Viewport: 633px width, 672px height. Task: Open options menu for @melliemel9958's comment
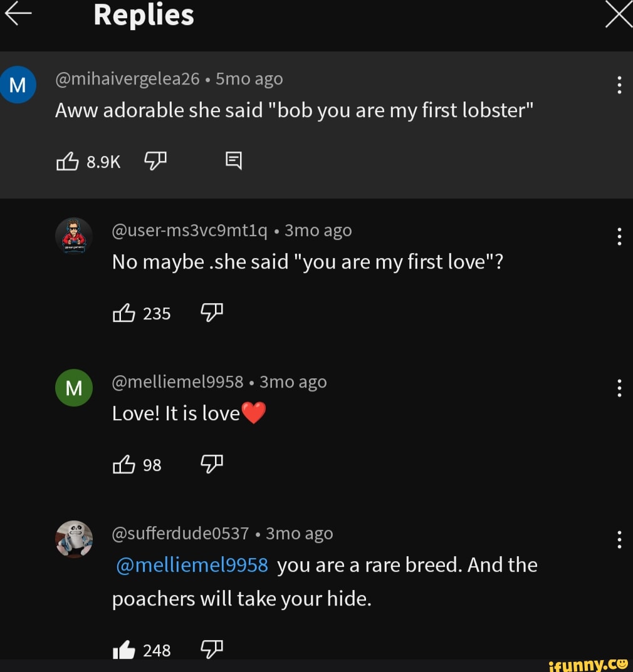click(619, 388)
